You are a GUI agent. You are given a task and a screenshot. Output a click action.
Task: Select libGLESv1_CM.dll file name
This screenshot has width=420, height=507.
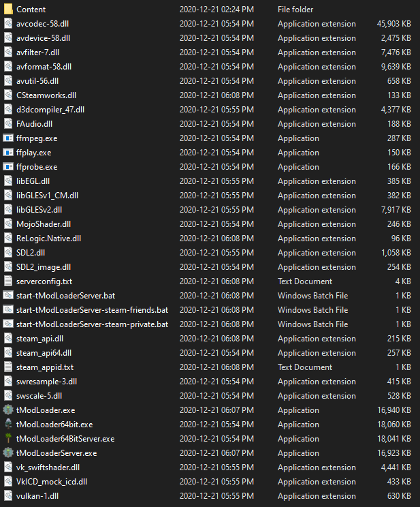pos(48,196)
